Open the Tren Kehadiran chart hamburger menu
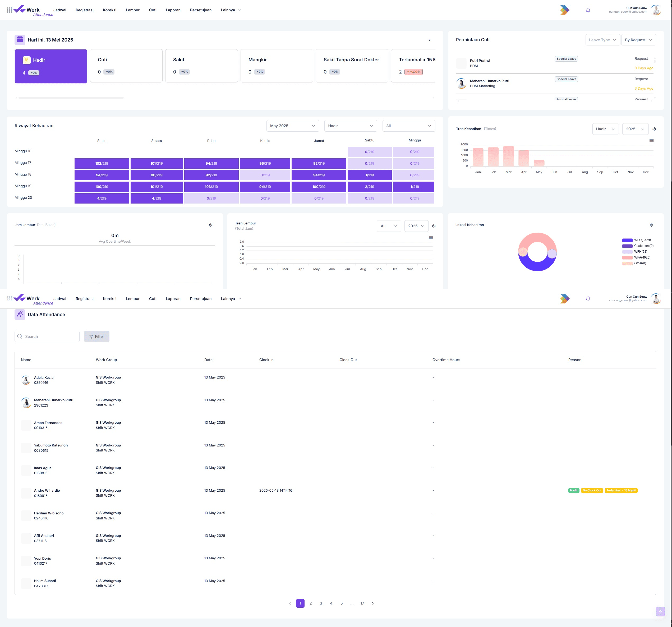 651,141
